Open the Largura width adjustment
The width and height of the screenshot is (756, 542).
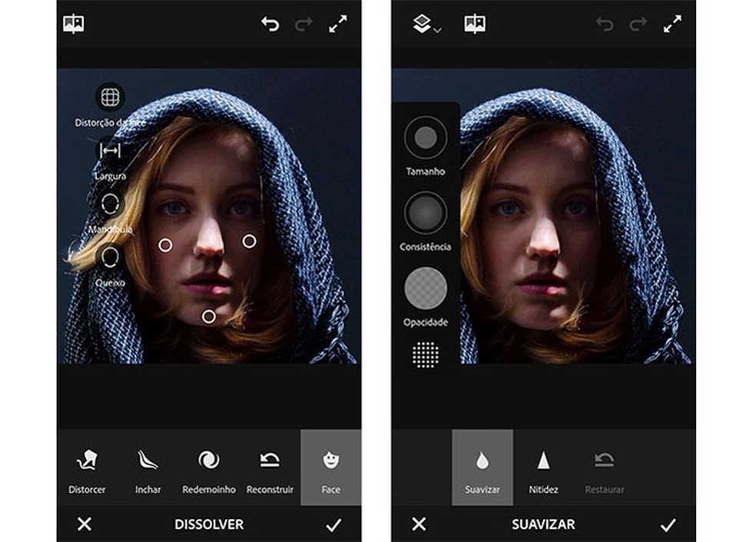[111, 150]
